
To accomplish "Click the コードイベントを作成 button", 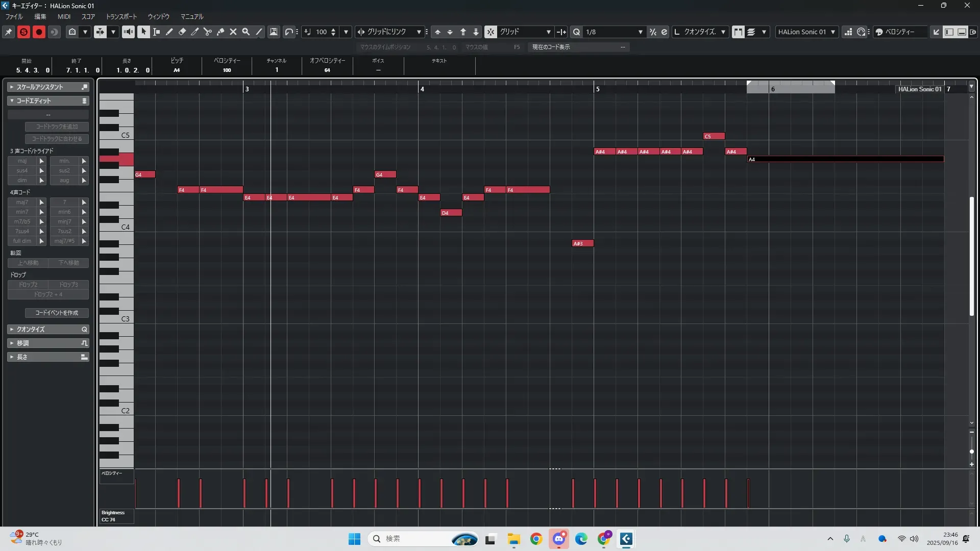I will [57, 313].
